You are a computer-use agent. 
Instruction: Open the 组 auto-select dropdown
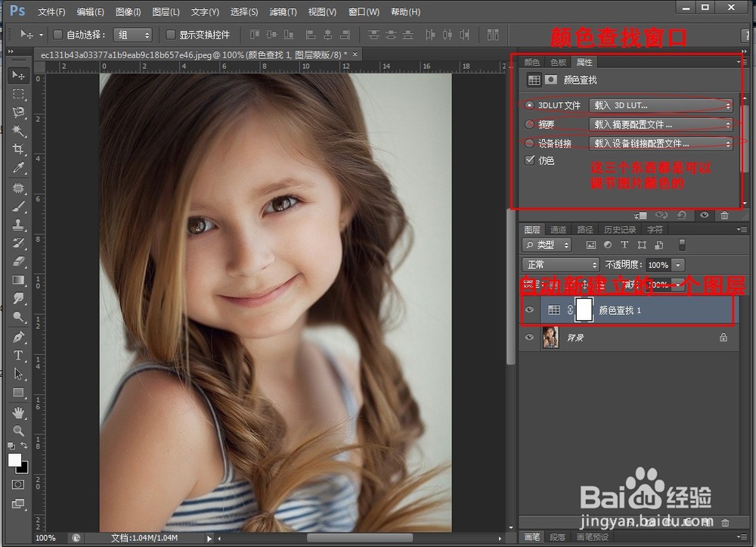click(x=132, y=35)
